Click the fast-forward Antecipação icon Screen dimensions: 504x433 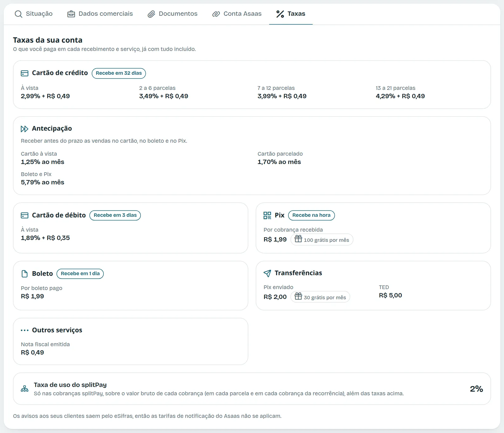24,129
